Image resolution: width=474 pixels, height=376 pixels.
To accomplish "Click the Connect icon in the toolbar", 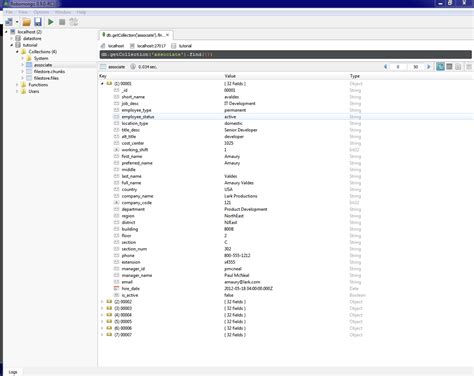I will pyautogui.click(x=9, y=22).
